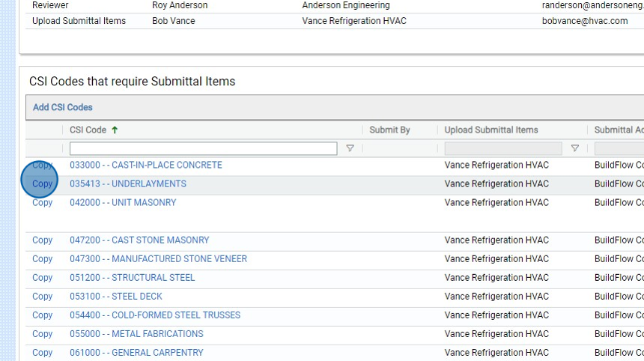Copy the 061000 General Carpentry row
The width and height of the screenshot is (644, 361).
pyautogui.click(x=42, y=353)
